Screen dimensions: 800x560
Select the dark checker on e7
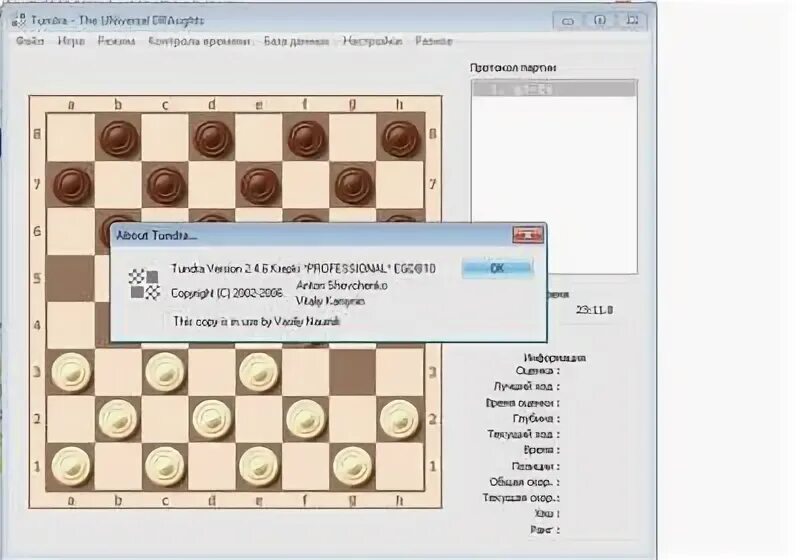tap(259, 185)
